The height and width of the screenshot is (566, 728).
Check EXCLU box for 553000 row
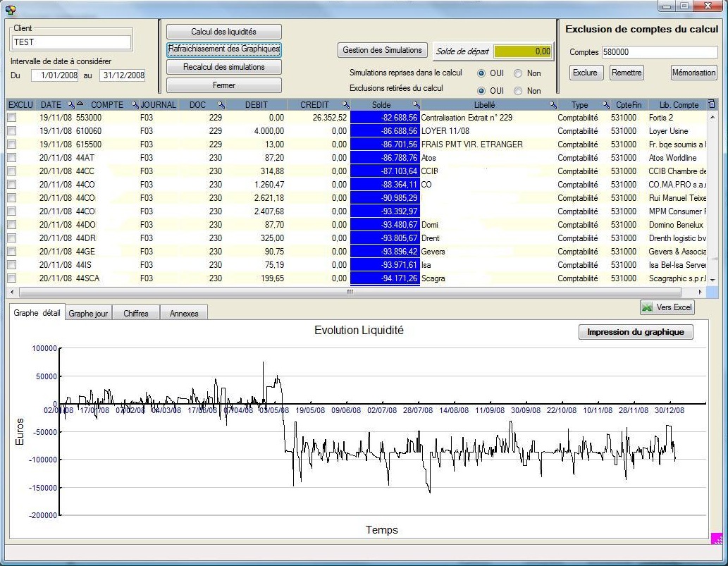[12, 118]
